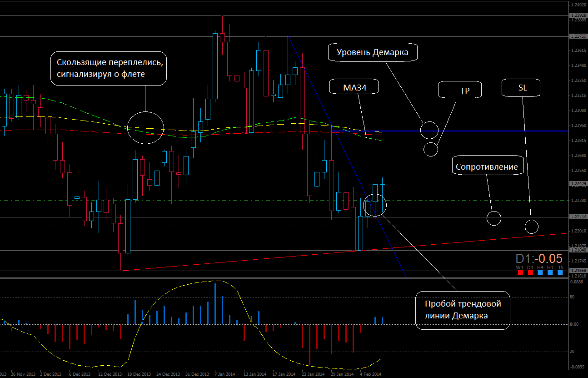Click the 1.22950 price scale value
The image size is (588, 378).
[x=578, y=126]
